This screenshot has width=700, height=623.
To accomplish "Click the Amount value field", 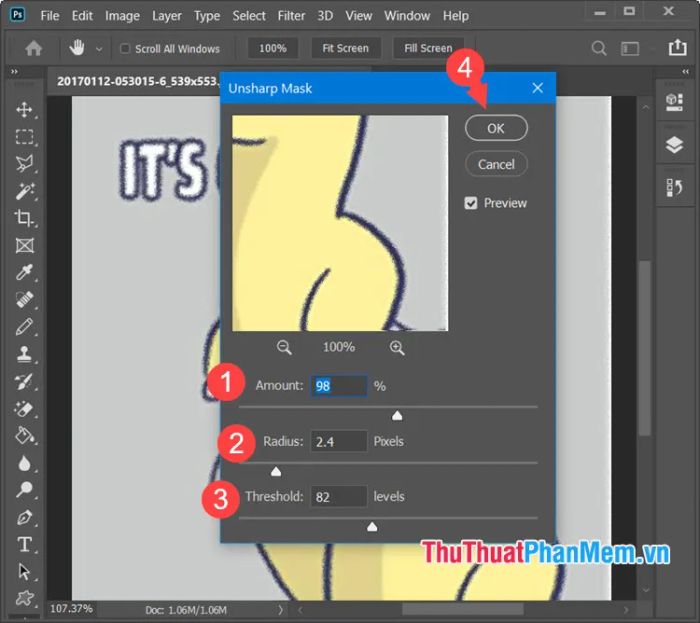I will (x=339, y=386).
